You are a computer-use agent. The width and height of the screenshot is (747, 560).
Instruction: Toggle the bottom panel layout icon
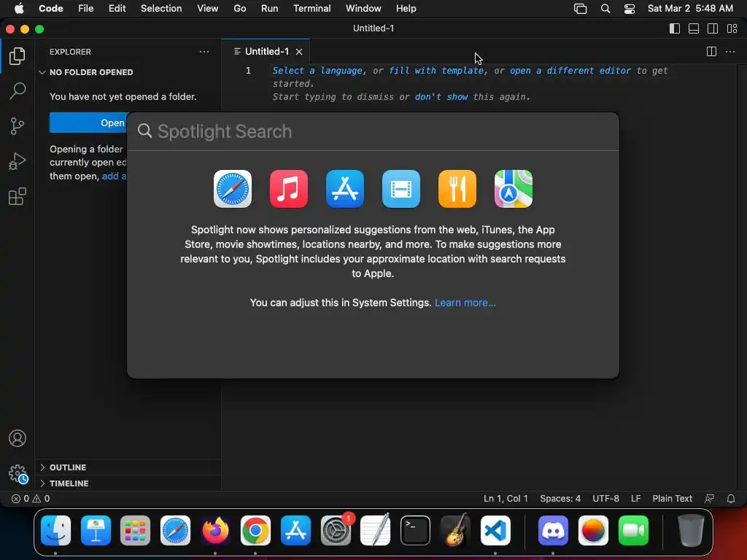pos(694,28)
